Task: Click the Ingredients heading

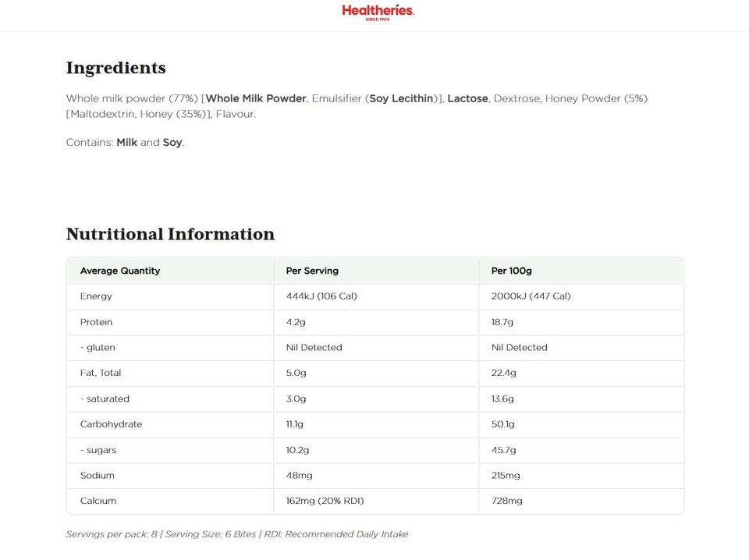Action: [x=115, y=68]
